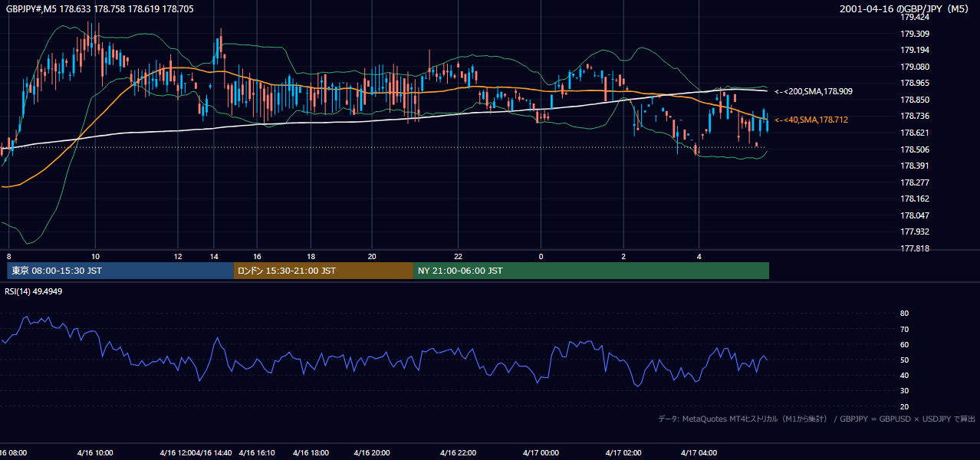Click the MetaQuotes MT4 data source footnote
Viewport: 980px width, 460px height.
coord(817,419)
